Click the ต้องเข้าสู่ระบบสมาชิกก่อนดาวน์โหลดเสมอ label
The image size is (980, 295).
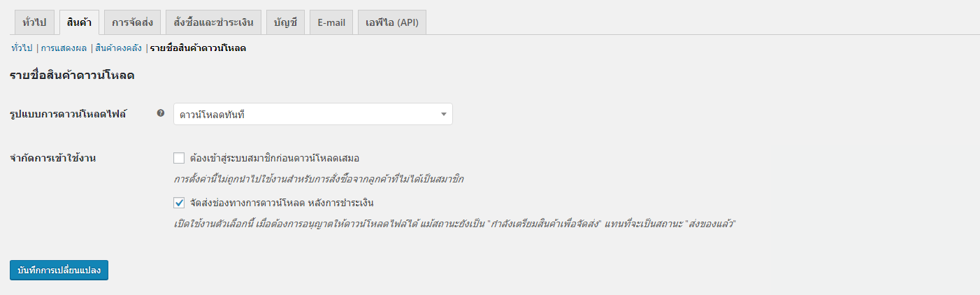275,158
